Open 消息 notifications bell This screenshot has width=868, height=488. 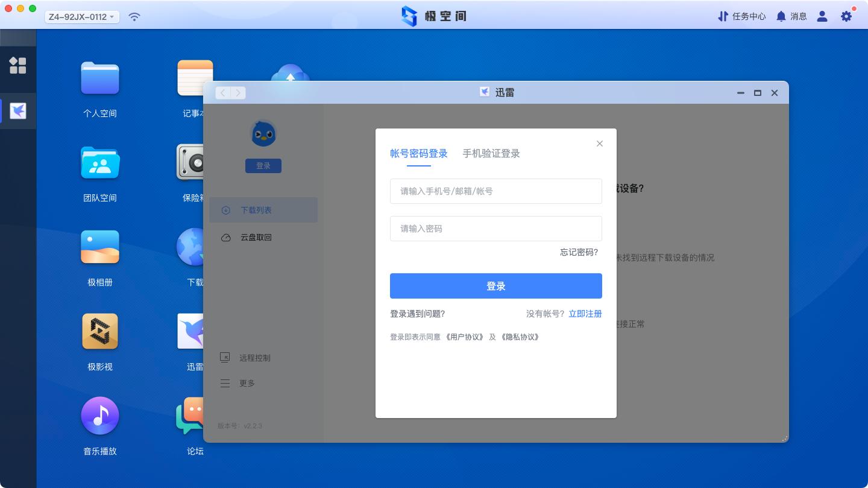[x=791, y=16]
